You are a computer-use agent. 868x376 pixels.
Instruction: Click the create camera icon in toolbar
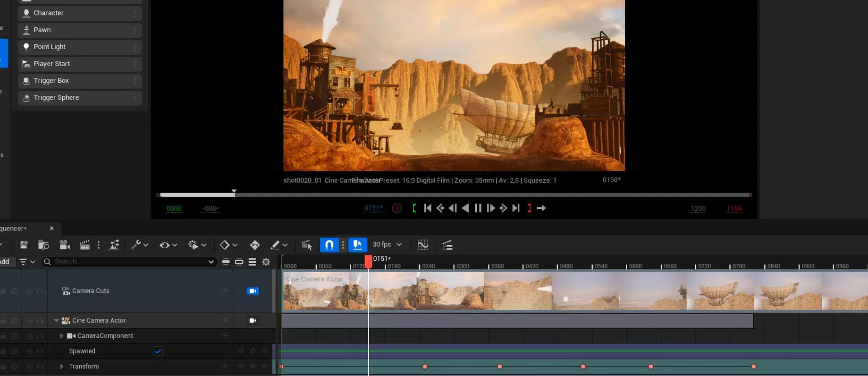pyautogui.click(x=65, y=245)
